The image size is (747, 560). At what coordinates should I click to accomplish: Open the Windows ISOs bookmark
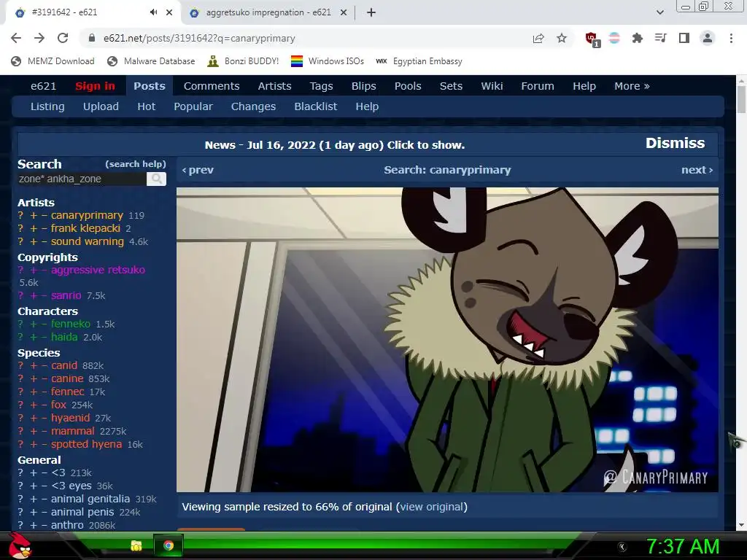[328, 61]
